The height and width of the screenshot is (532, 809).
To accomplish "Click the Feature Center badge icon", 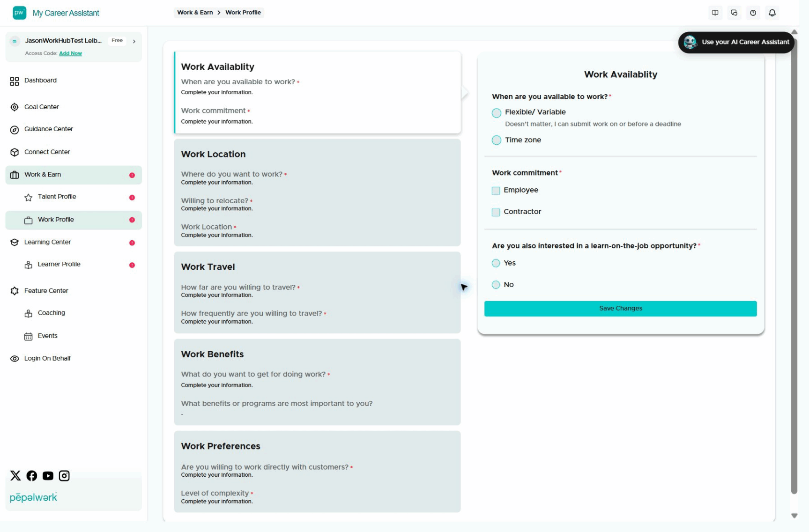I will point(15,291).
